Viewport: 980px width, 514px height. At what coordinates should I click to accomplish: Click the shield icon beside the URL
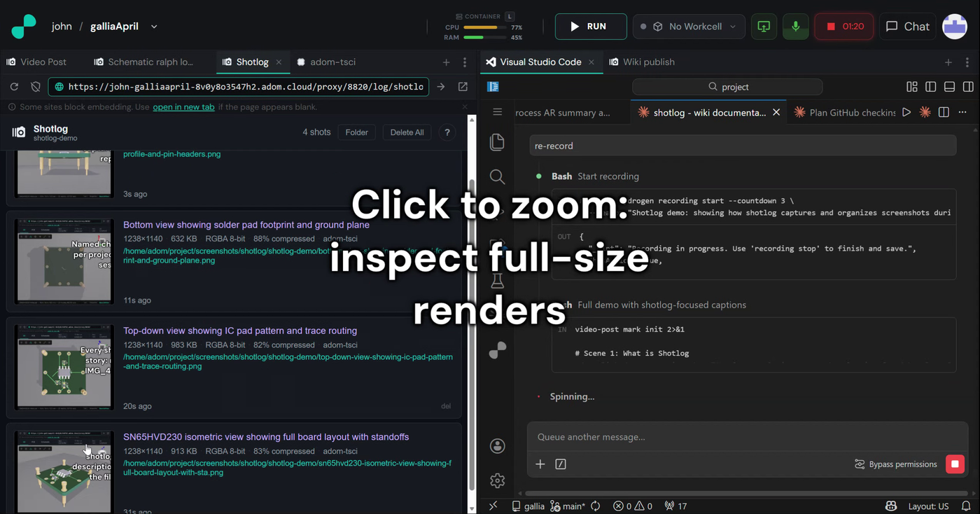(x=35, y=87)
